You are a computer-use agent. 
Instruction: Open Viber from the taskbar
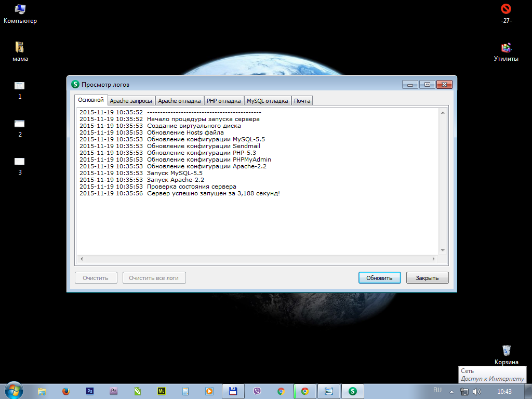257,391
